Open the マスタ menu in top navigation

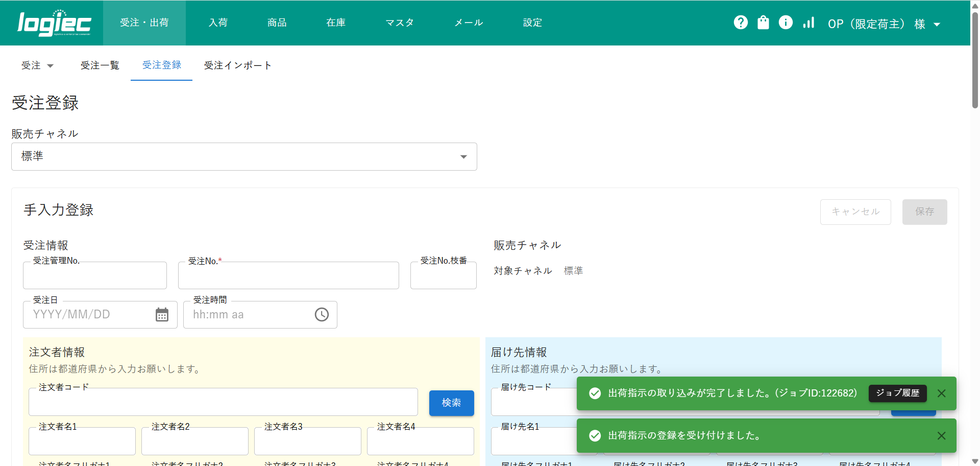[400, 22]
